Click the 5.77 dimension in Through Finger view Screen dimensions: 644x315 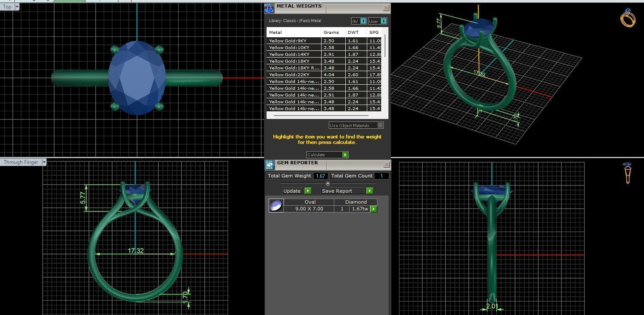(83, 198)
